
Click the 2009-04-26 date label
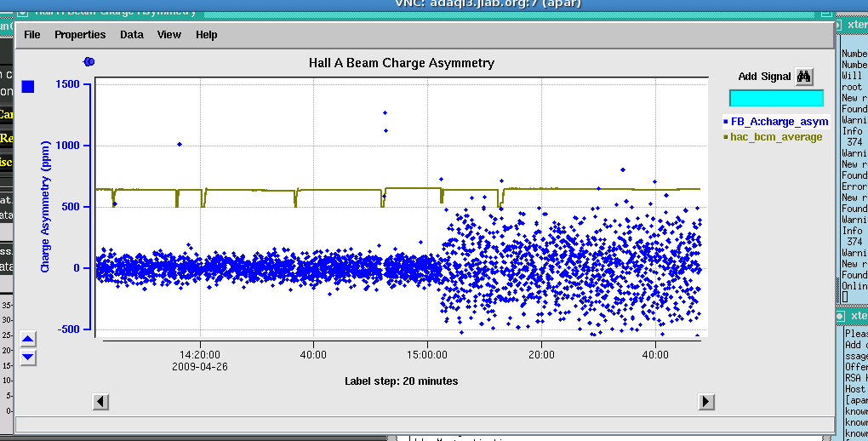pos(200,367)
